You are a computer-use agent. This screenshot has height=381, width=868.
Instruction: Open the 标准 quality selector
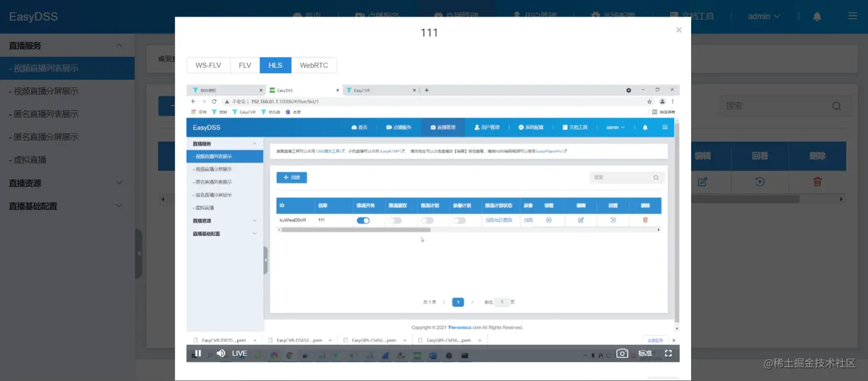[645, 353]
